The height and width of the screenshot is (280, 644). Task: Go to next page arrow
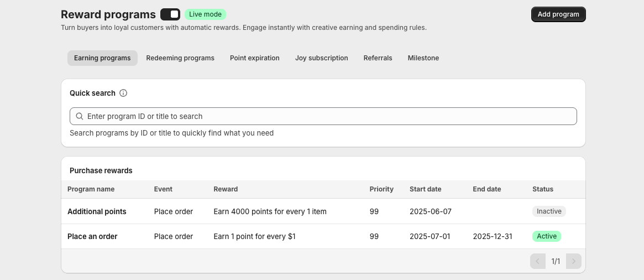coord(574,261)
